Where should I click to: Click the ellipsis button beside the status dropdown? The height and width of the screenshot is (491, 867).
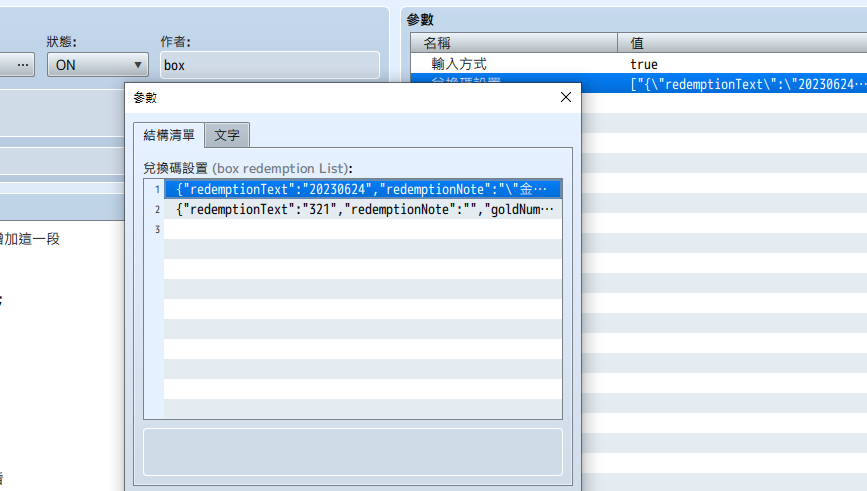point(20,65)
